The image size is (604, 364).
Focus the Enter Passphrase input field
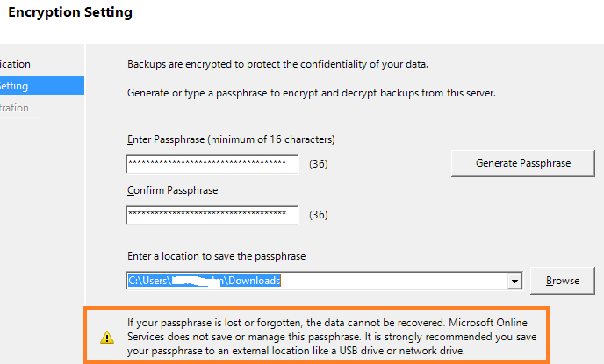point(212,164)
